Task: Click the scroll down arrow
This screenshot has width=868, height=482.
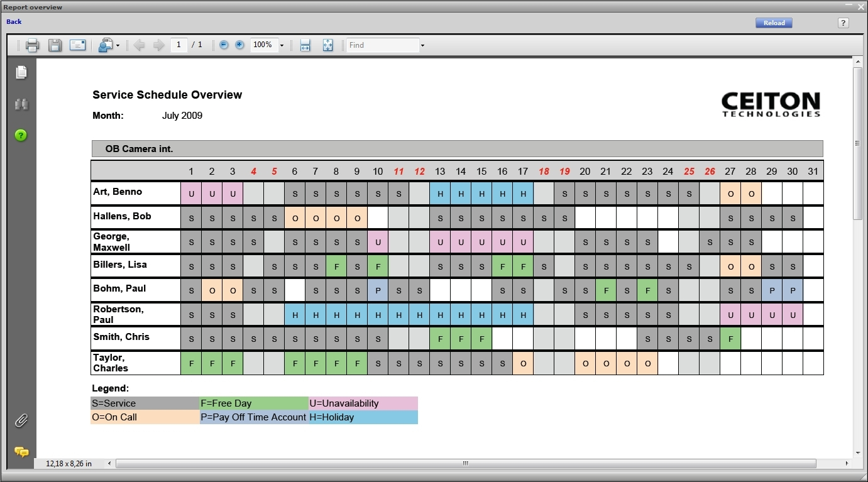Action: (x=858, y=453)
